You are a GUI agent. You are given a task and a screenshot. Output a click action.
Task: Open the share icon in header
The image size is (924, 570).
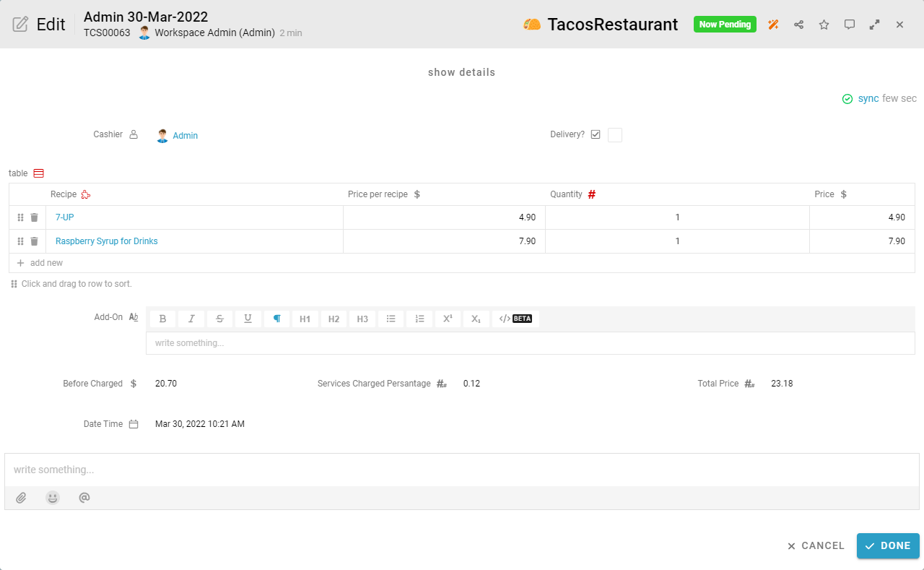coord(798,25)
